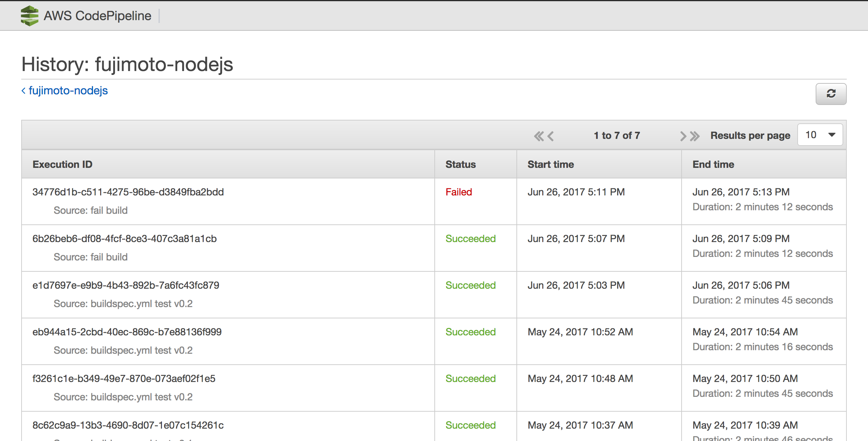
Task: Click the red Failed status
Action: (459, 192)
